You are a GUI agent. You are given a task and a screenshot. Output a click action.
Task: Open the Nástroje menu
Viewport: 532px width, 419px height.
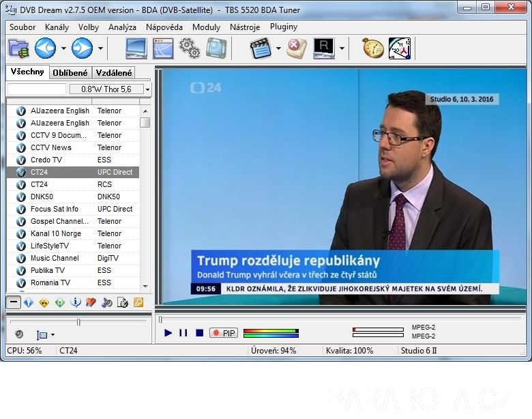click(245, 27)
